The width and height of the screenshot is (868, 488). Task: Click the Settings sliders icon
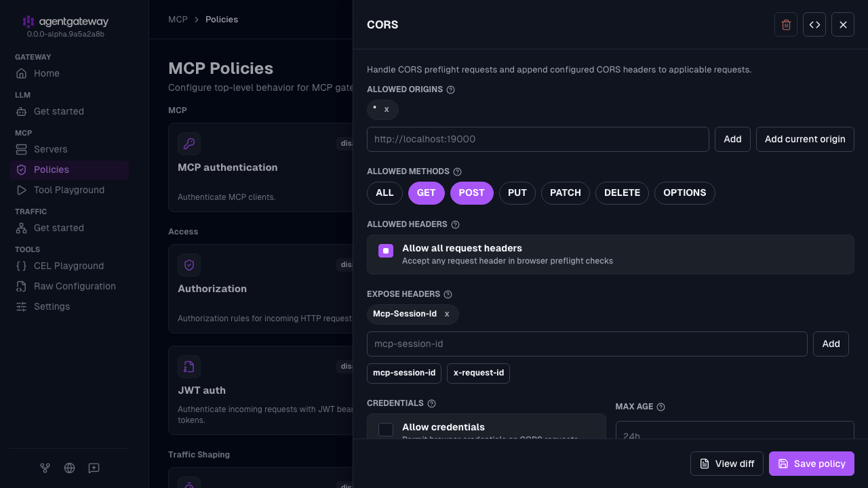(21, 306)
